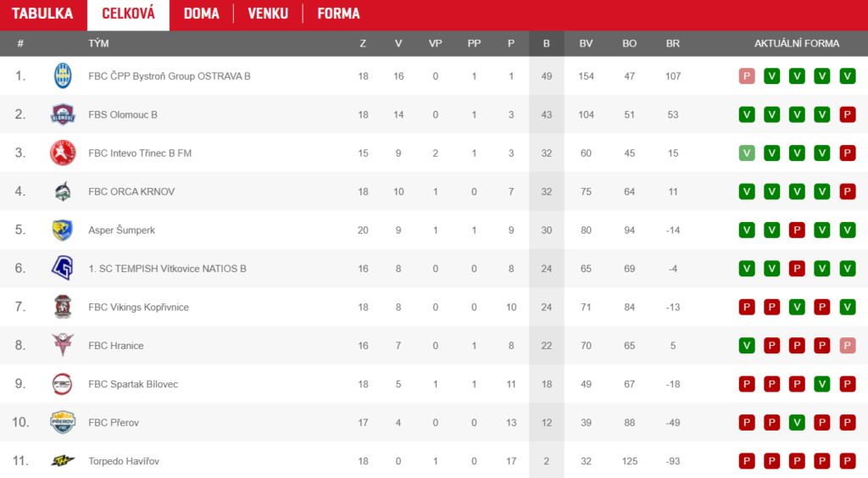The height and width of the screenshot is (478, 868).
Task: Click the FBS Olomouc B team logo
Action: [x=63, y=114]
